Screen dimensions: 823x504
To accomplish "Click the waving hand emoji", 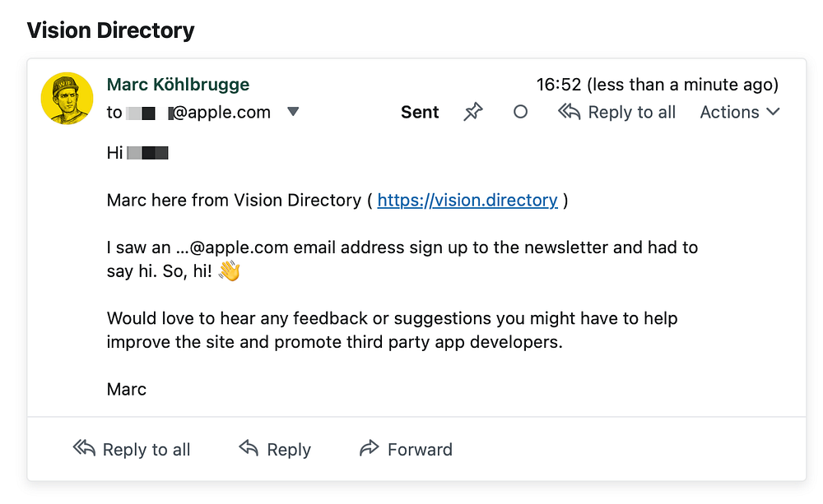I will (229, 271).
